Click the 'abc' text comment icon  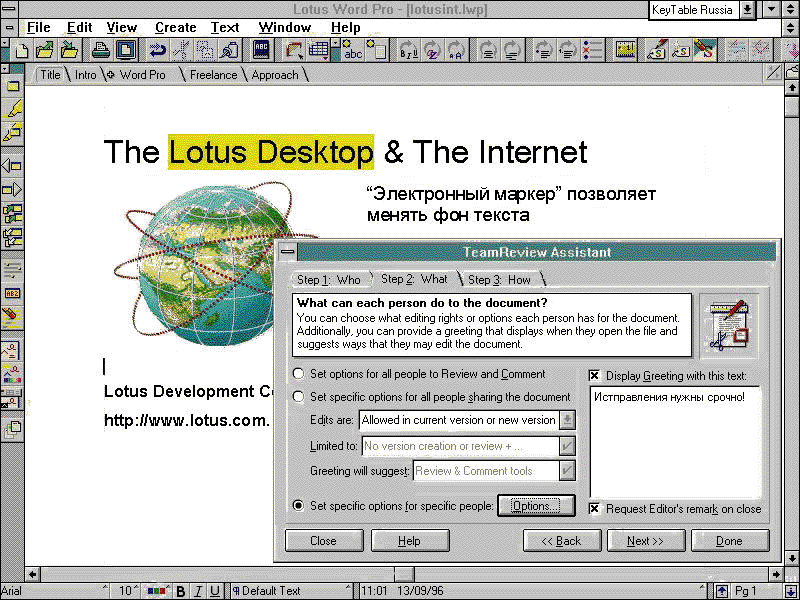(353, 51)
